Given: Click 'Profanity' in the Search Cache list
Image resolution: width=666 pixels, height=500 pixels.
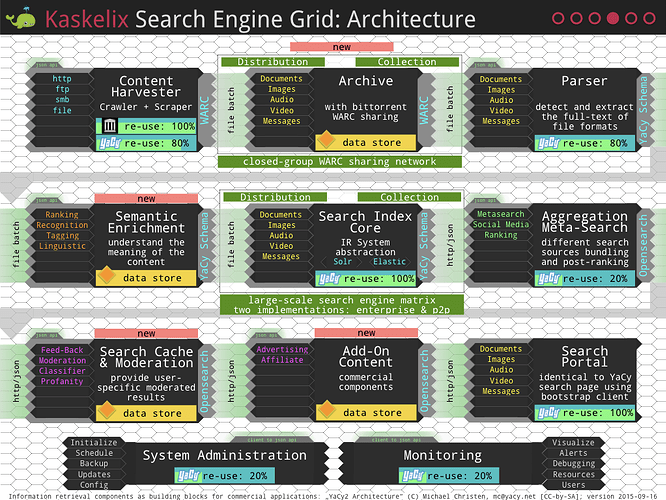Looking at the screenshot, I should pos(62,381).
